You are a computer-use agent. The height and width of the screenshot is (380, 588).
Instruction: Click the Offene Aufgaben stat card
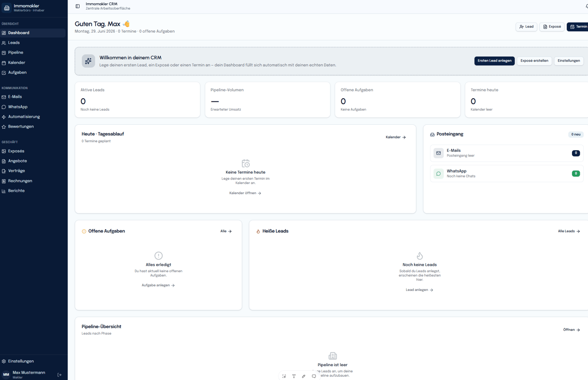(x=397, y=100)
